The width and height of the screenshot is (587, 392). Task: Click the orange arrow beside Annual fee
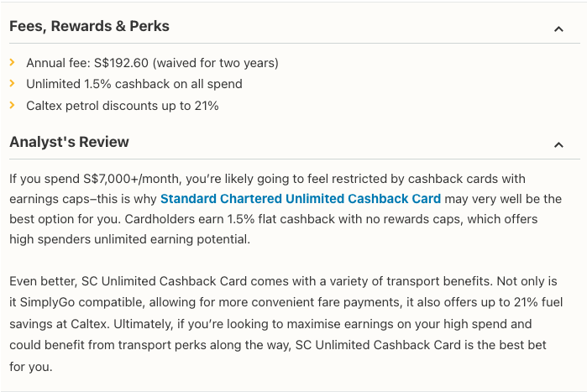[13, 63]
